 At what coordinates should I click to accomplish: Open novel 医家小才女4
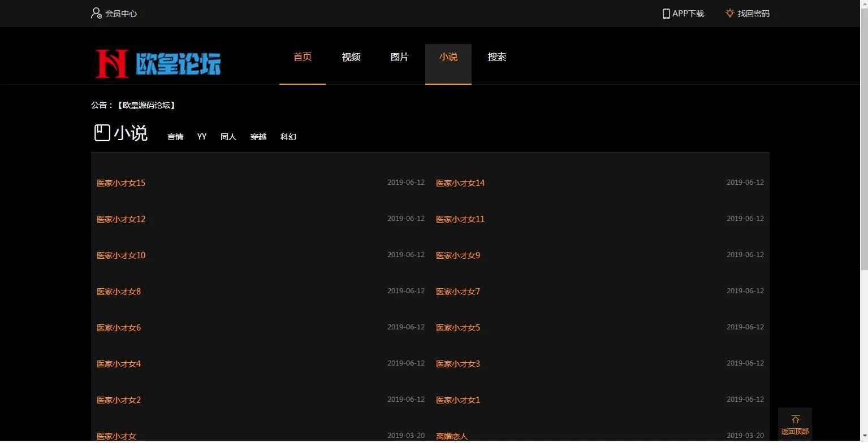(119, 364)
